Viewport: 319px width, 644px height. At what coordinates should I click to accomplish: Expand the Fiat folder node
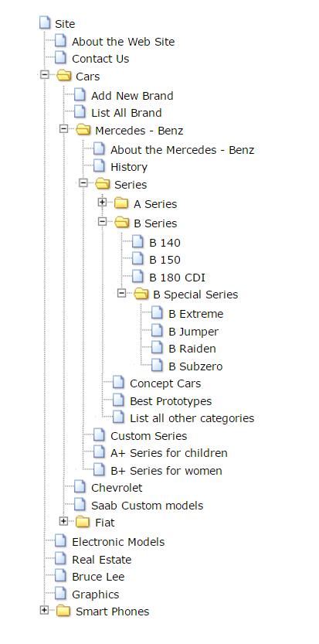tap(63, 521)
